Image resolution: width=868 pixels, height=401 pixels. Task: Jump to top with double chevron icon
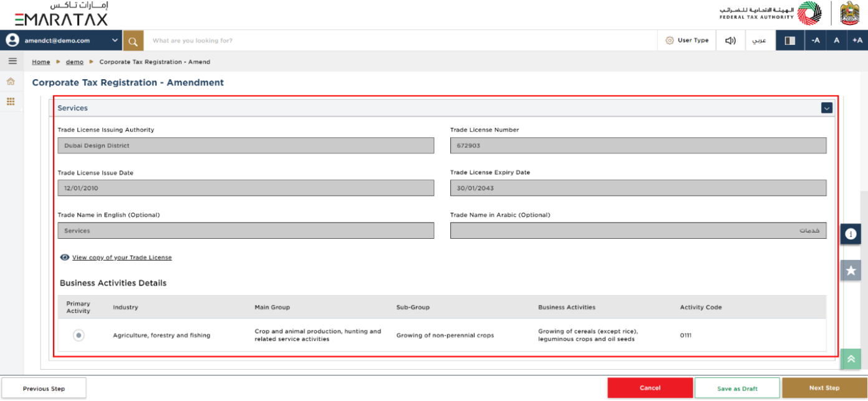tap(851, 359)
